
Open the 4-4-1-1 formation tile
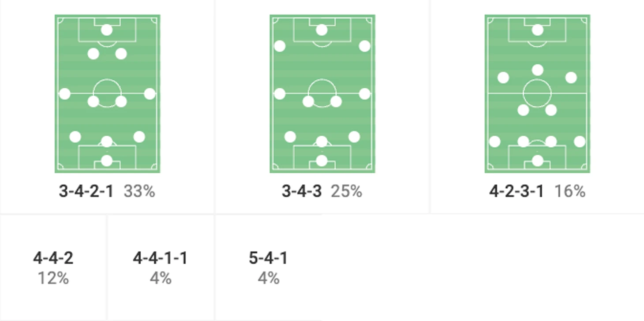coord(161,267)
